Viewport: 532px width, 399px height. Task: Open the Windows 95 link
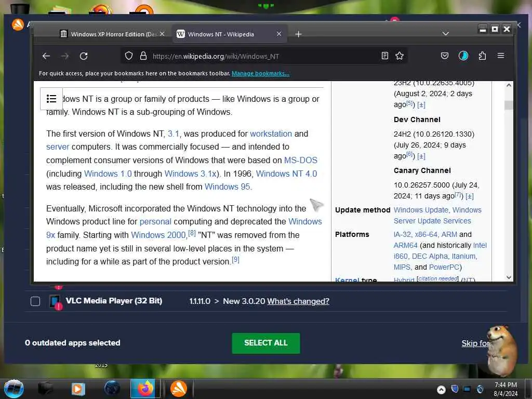pyautogui.click(x=228, y=187)
